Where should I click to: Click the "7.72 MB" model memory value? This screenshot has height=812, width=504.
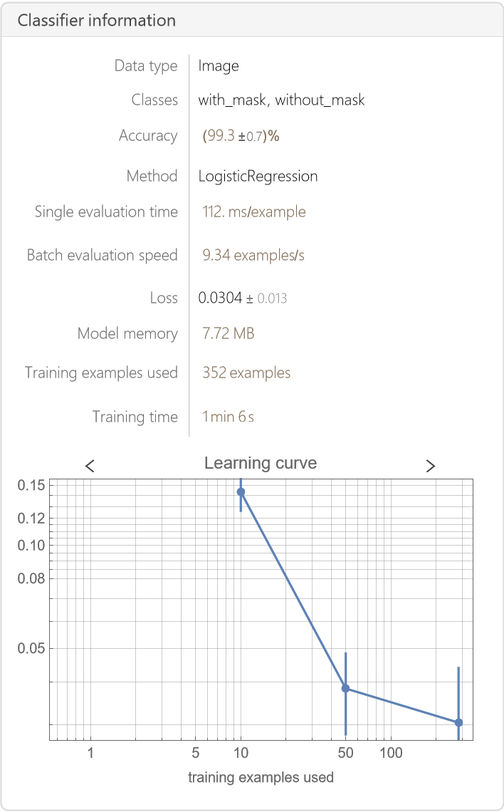tap(229, 333)
